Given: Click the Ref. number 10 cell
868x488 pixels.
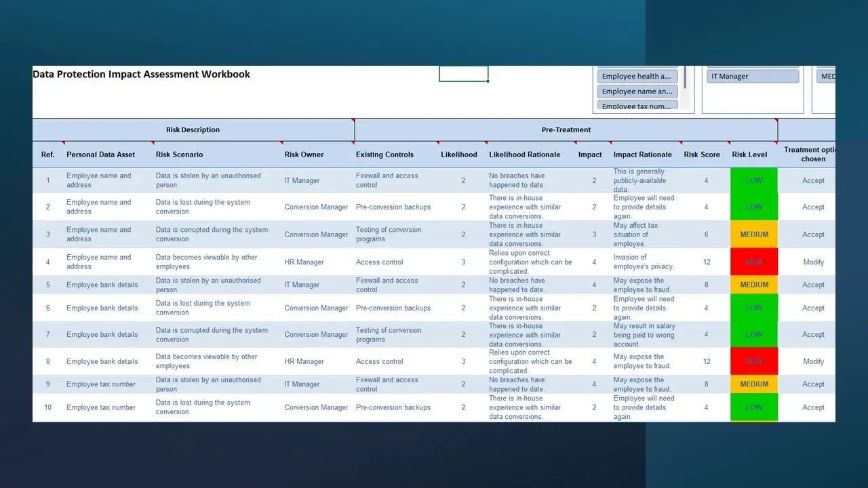Looking at the screenshot, I should 47,407.
